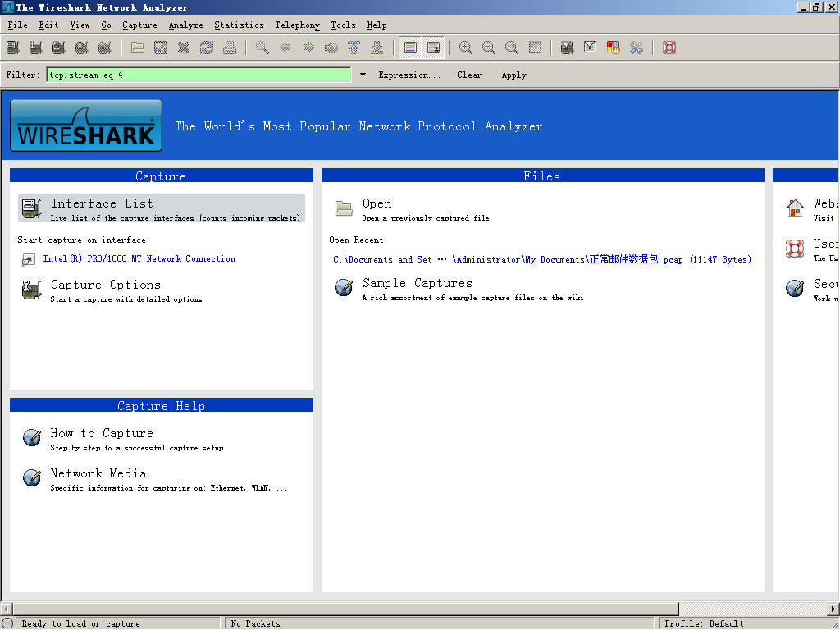Click the go to packet number icon
The height and width of the screenshot is (630, 840).
coord(331,48)
